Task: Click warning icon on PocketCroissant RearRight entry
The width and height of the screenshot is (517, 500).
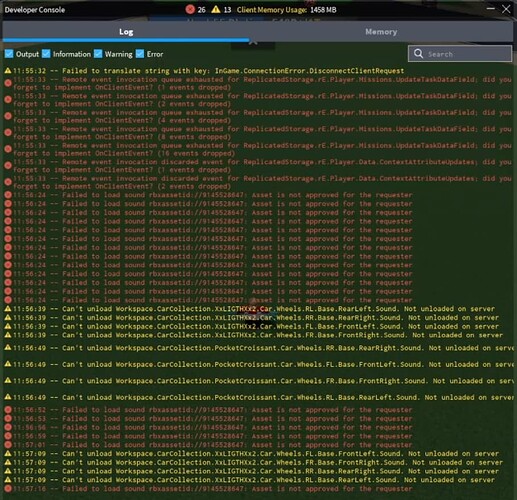Action: [8, 348]
